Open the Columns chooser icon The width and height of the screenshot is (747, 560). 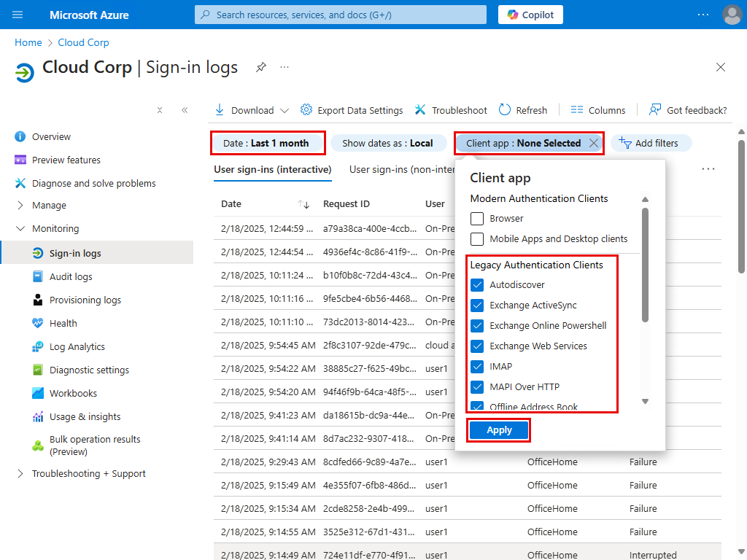coord(577,110)
